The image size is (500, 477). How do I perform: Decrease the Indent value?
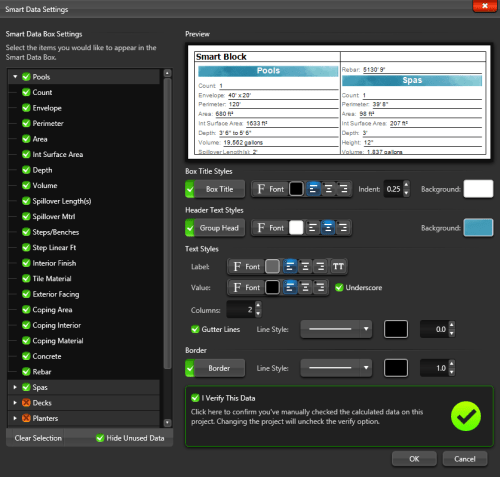coord(406,193)
